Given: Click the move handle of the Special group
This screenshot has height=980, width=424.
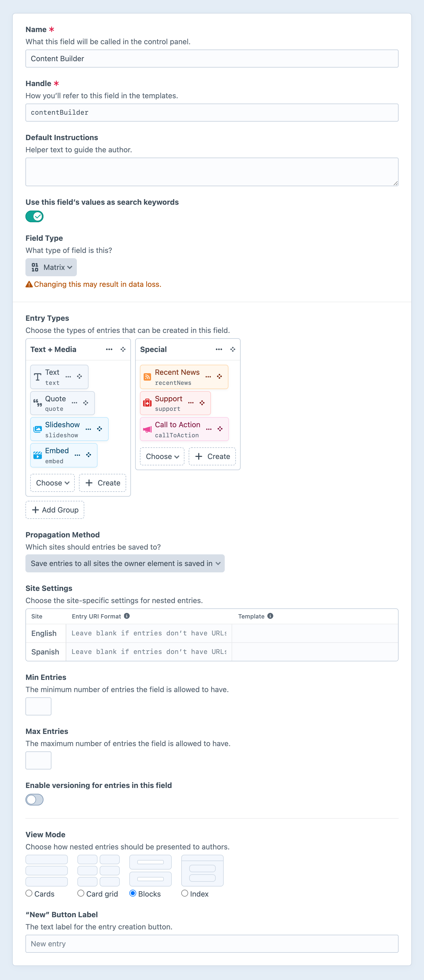Looking at the screenshot, I should tap(233, 349).
